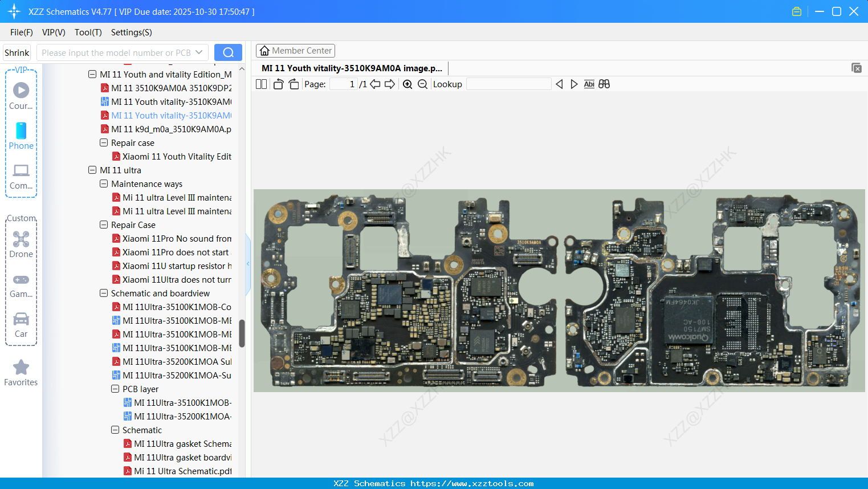
Task: Activate two-page view mode
Action: point(262,84)
